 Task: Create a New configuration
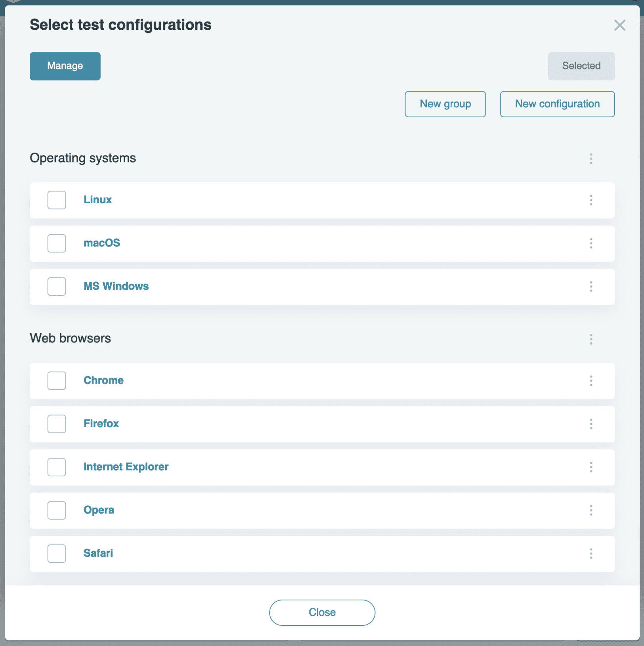point(557,104)
